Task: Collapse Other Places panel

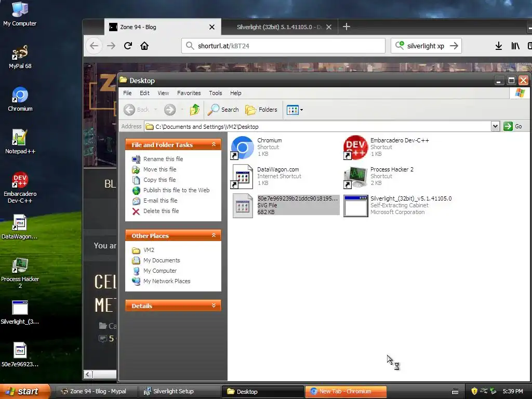Action: click(214, 235)
